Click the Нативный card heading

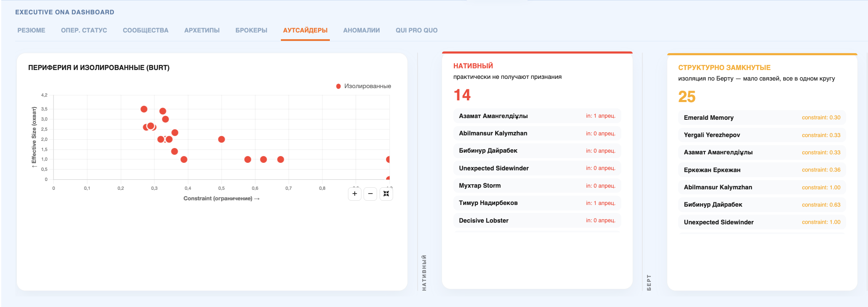tap(473, 66)
